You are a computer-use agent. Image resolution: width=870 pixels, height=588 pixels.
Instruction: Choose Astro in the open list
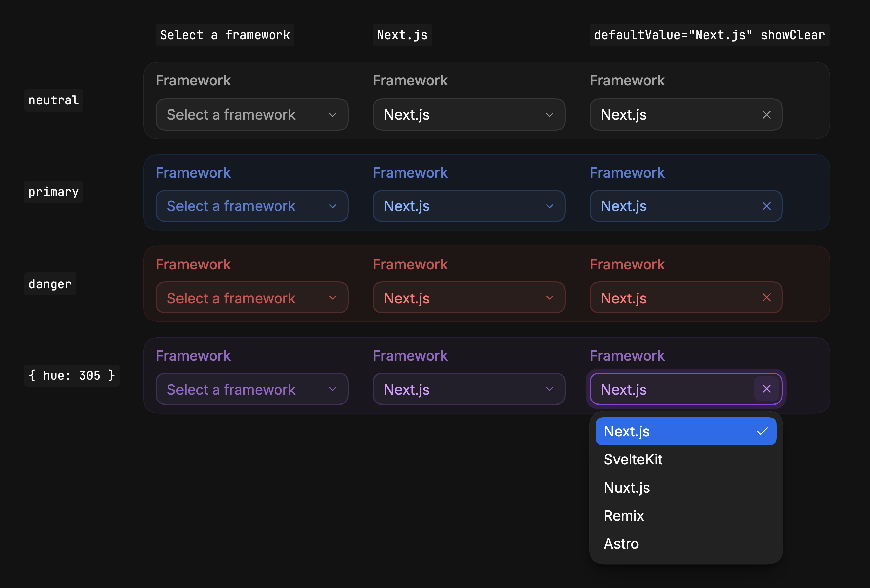pyautogui.click(x=686, y=543)
